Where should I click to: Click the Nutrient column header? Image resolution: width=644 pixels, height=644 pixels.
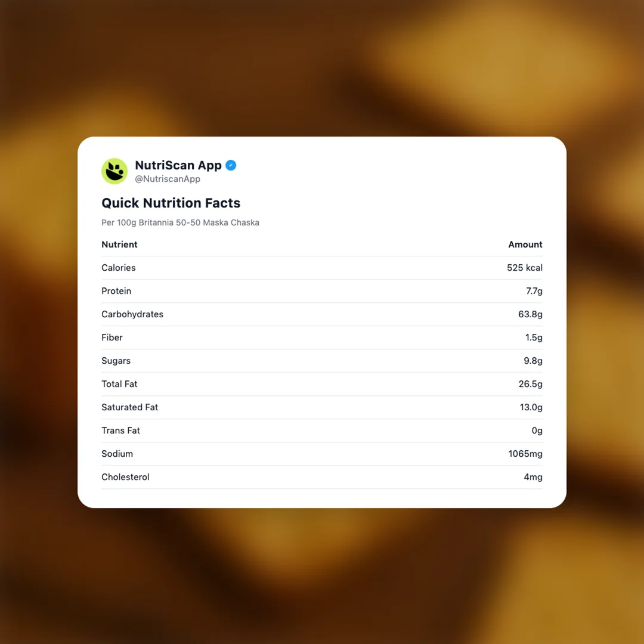119,244
